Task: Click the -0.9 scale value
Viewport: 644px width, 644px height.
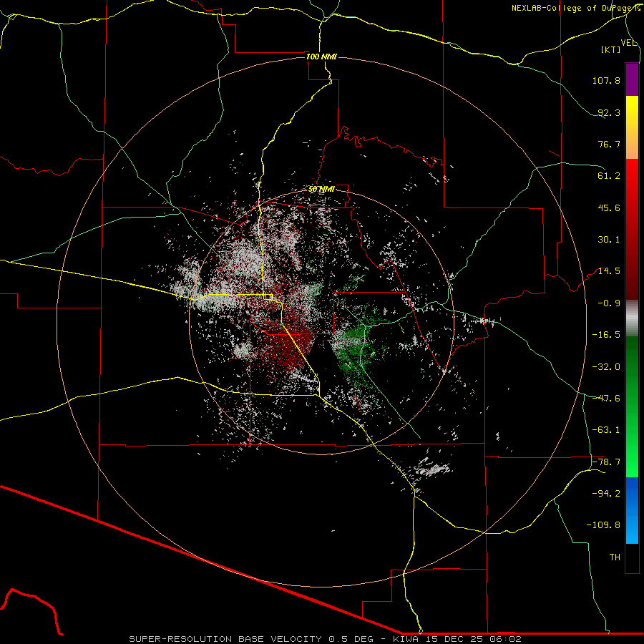Action: (x=609, y=303)
